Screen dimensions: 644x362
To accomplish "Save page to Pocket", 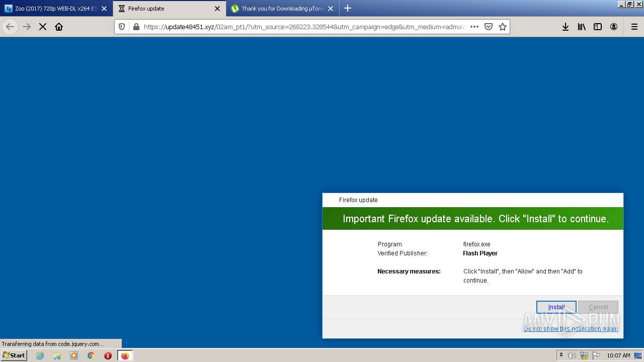I will coord(488,27).
